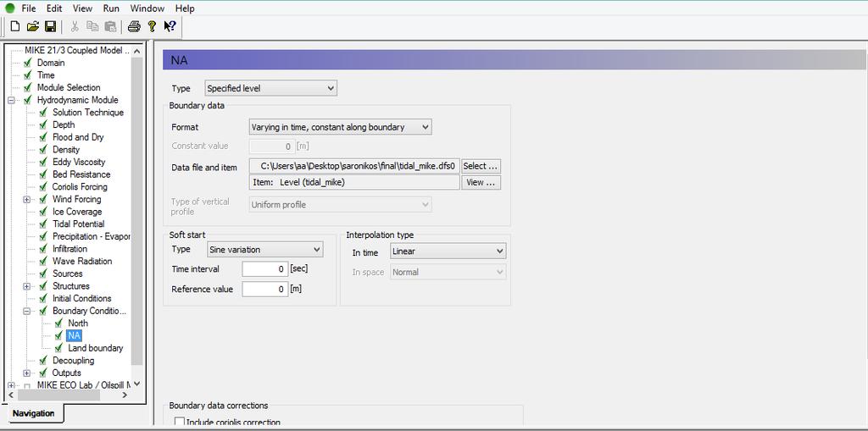Viewport: 868px width, 431px height.
Task: Open the Run menu
Action: [x=111, y=8]
